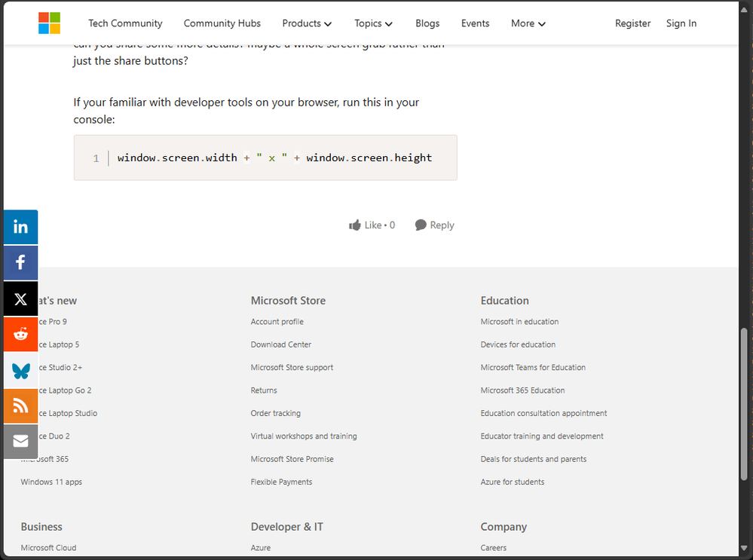Image resolution: width=753 pixels, height=560 pixels.
Task: Go to Events in the nav bar
Action: [x=475, y=23]
